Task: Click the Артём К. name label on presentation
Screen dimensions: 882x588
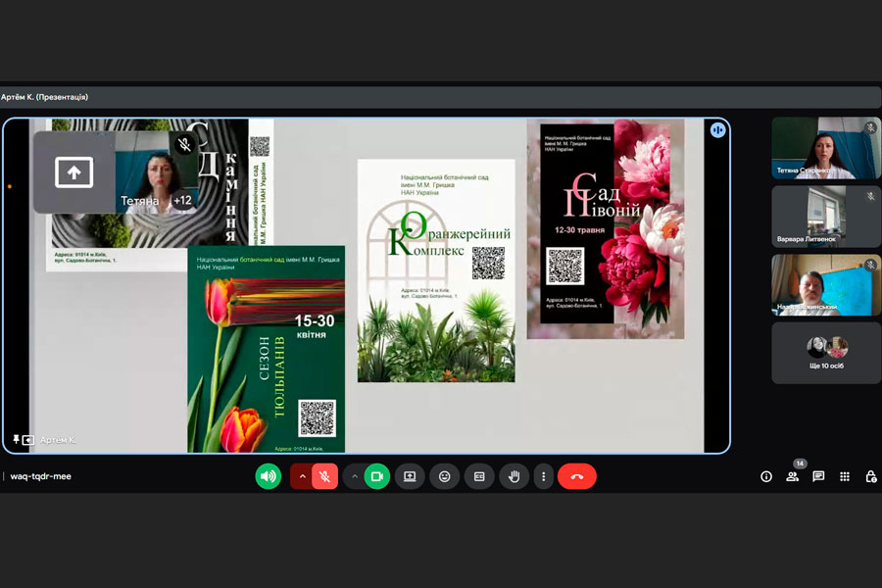Action: [58, 439]
